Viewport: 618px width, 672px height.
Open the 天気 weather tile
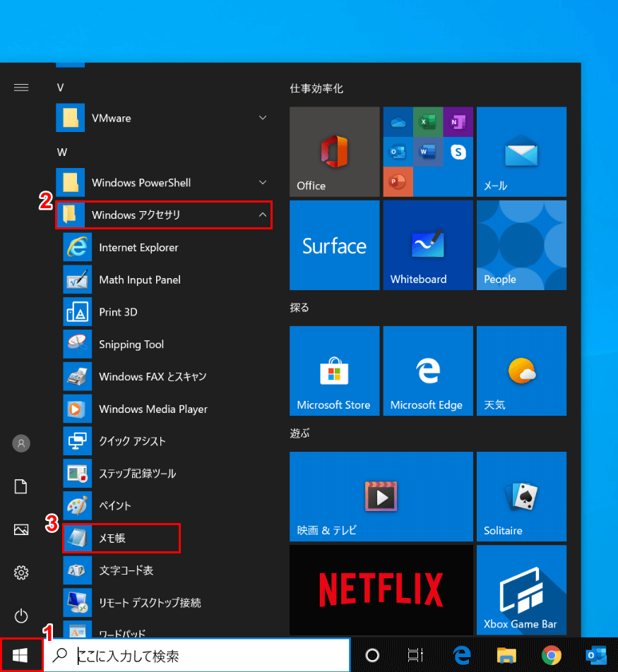tap(521, 371)
